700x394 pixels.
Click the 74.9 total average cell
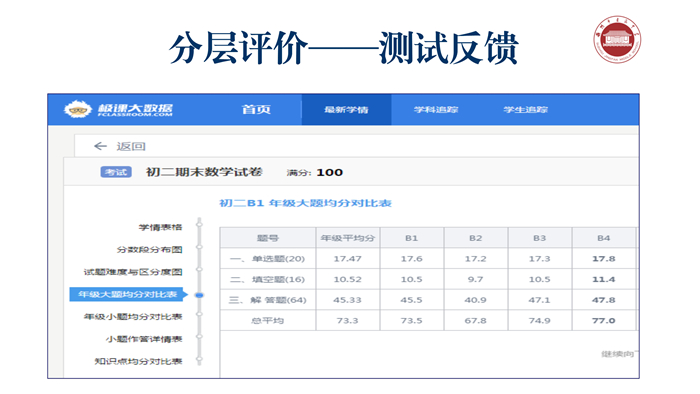(540, 320)
